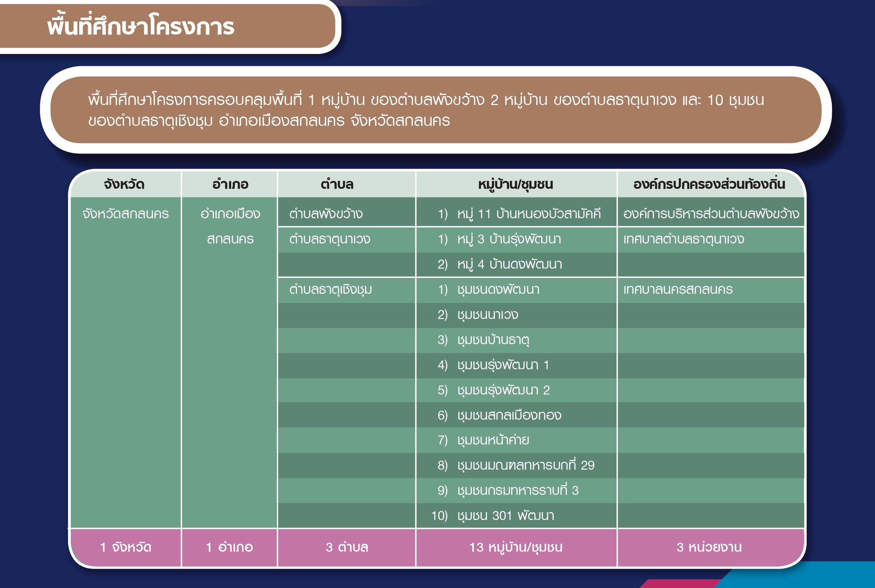Click the องค์กรปกครองส่วนท้องถิ่น header

pos(709,184)
